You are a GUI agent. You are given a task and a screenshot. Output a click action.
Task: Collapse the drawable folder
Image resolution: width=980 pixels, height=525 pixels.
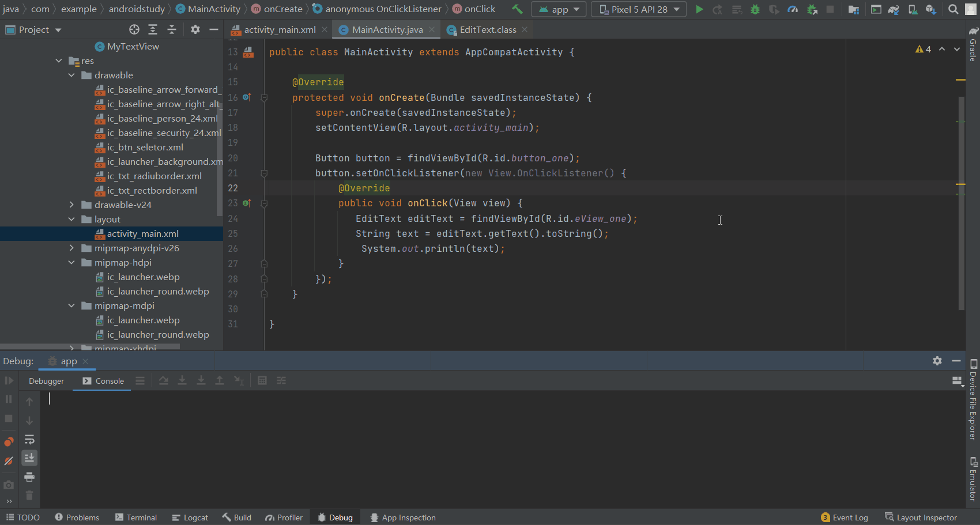(71, 75)
